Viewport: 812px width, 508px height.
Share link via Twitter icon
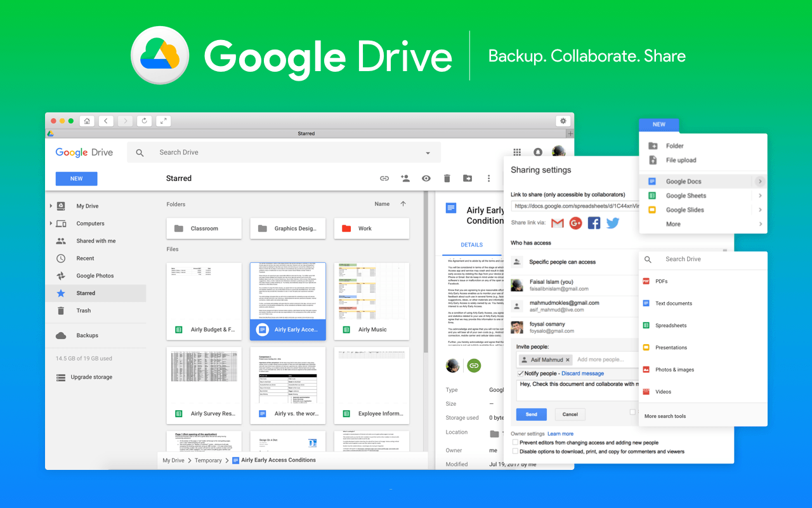coord(612,223)
